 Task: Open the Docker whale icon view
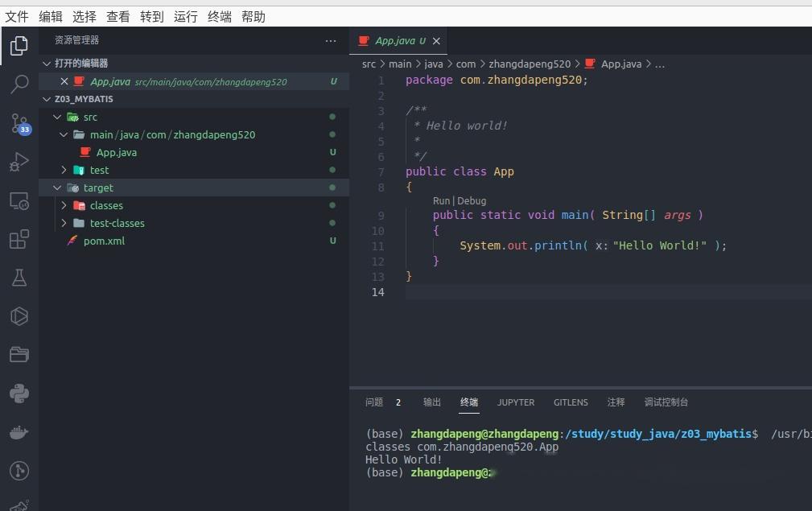point(19,432)
